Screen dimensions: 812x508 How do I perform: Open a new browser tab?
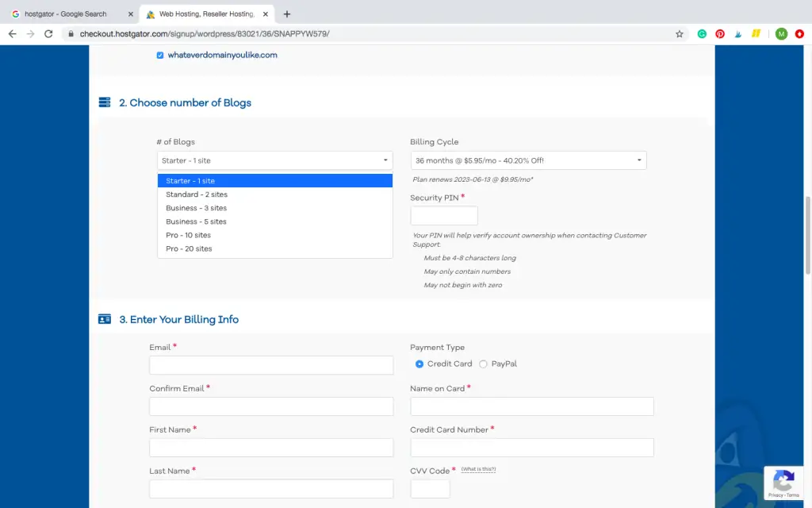[287, 14]
